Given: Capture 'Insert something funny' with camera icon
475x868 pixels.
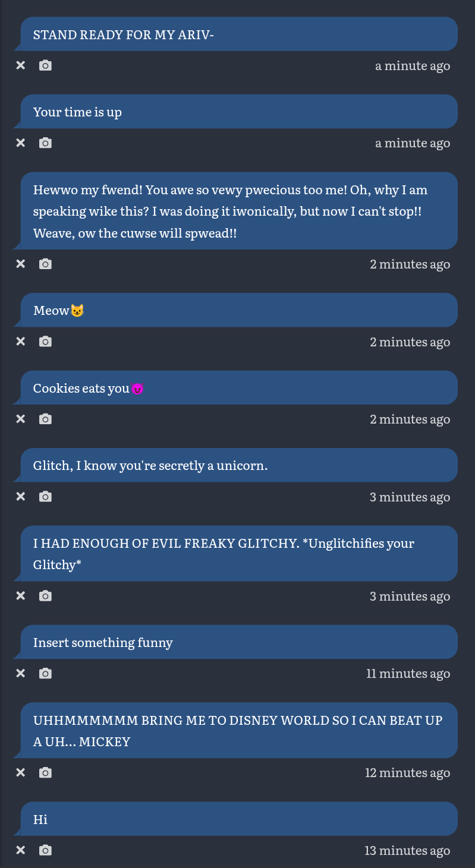Looking at the screenshot, I should pos(45,673).
